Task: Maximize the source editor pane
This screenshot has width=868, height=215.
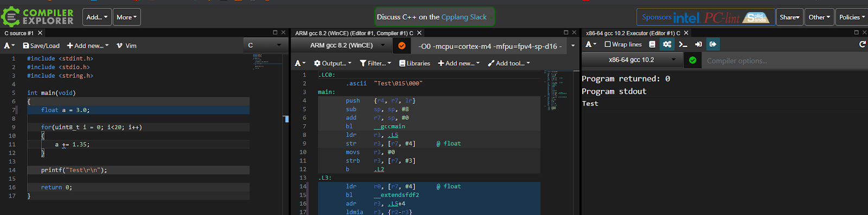Action: coord(275,32)
